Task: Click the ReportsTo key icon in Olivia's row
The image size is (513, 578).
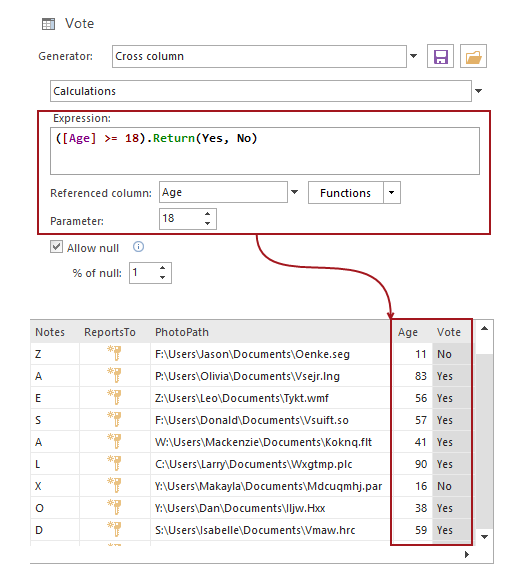Action: pos(114,375)
